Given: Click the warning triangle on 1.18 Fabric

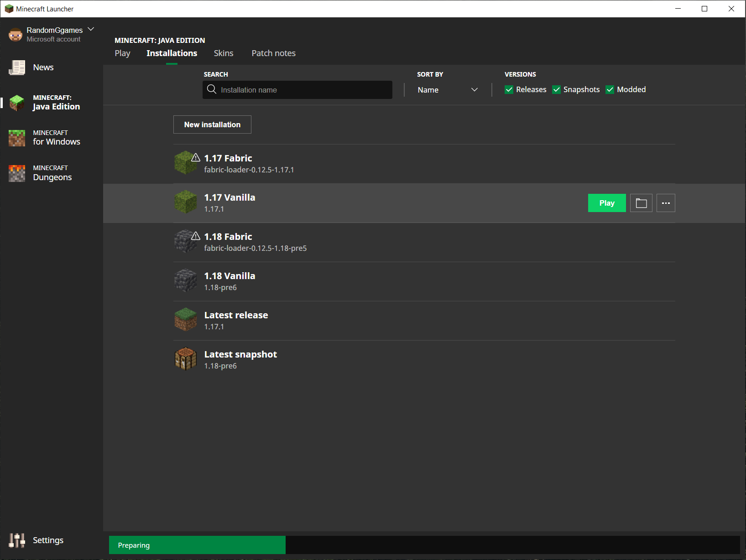Looking at the screenshot, I should coord(196,236).
